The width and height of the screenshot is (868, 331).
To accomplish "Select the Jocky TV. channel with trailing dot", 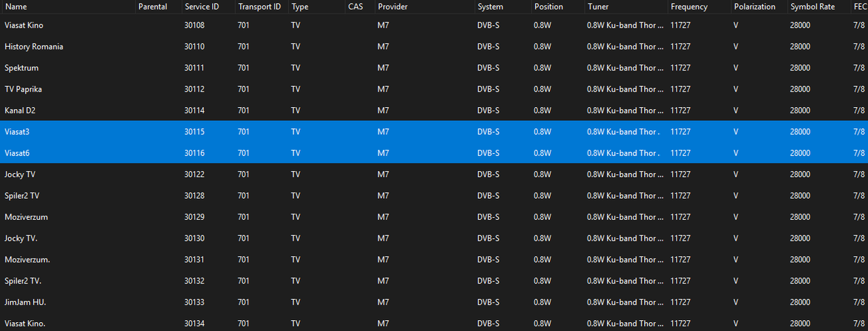I will (x=434, y=238).
